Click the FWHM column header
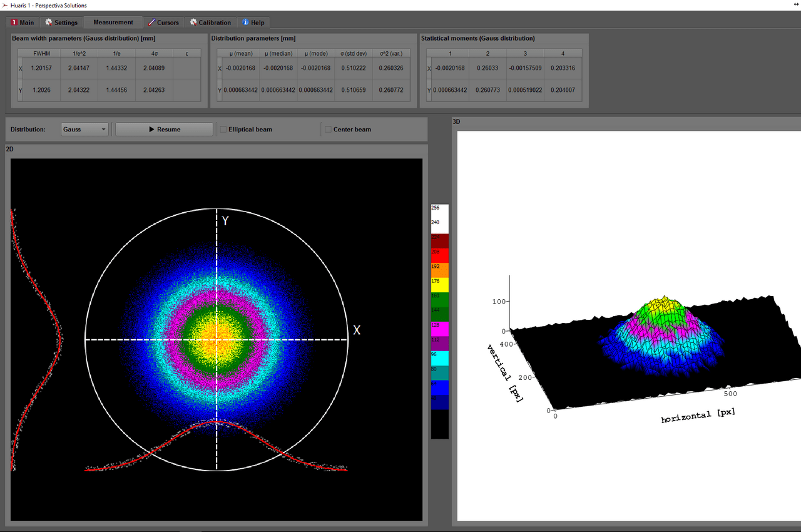 (41, 53)
